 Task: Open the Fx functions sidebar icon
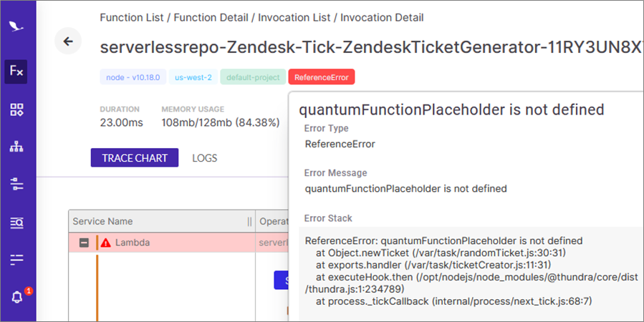coord(16,72)
